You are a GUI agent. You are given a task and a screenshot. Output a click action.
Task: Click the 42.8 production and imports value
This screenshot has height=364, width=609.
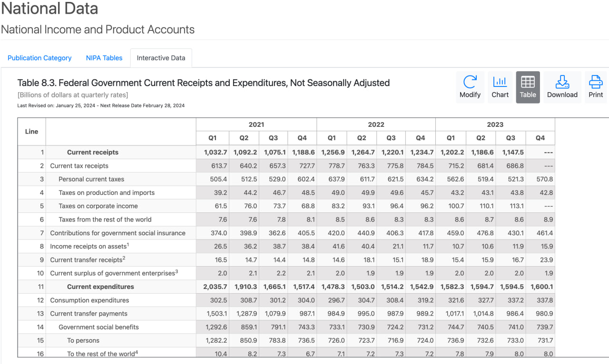pos(547,192)
